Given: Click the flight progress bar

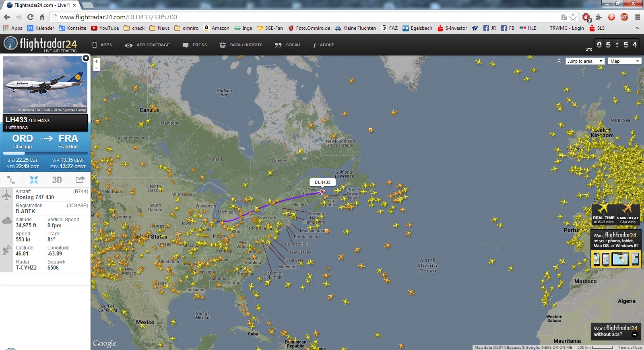Looking at the screenshot, I should (45, 153).
